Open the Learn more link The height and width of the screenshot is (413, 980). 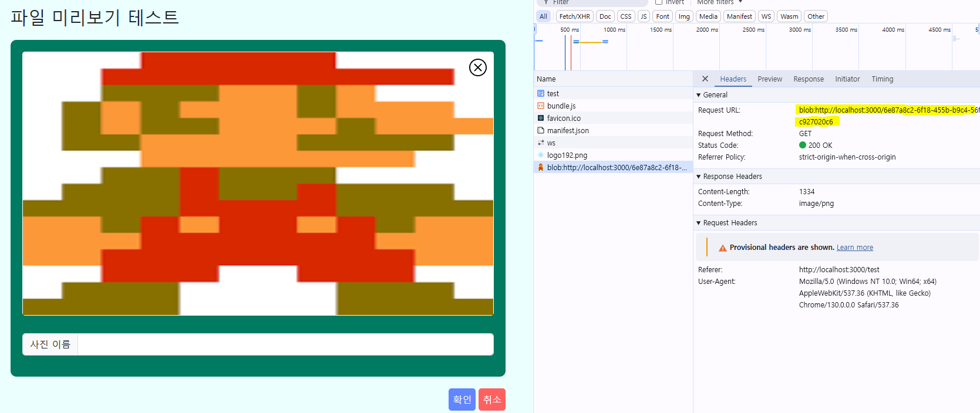[x=854, y=248]
